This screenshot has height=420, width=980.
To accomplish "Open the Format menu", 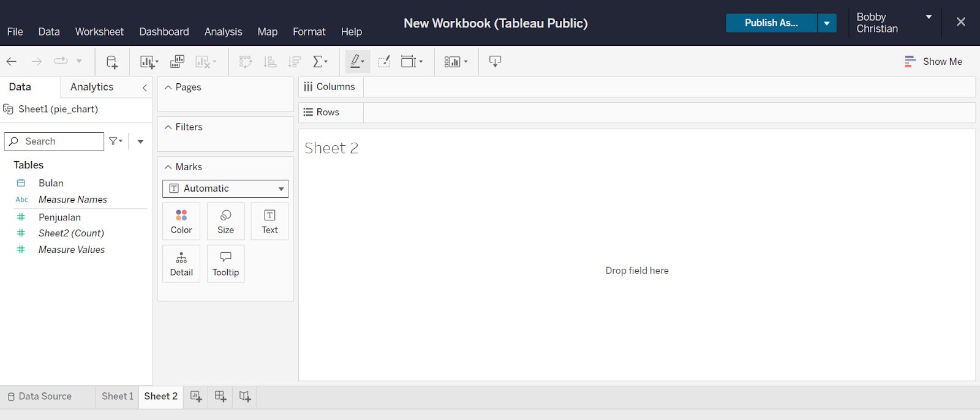I will 309,32.
